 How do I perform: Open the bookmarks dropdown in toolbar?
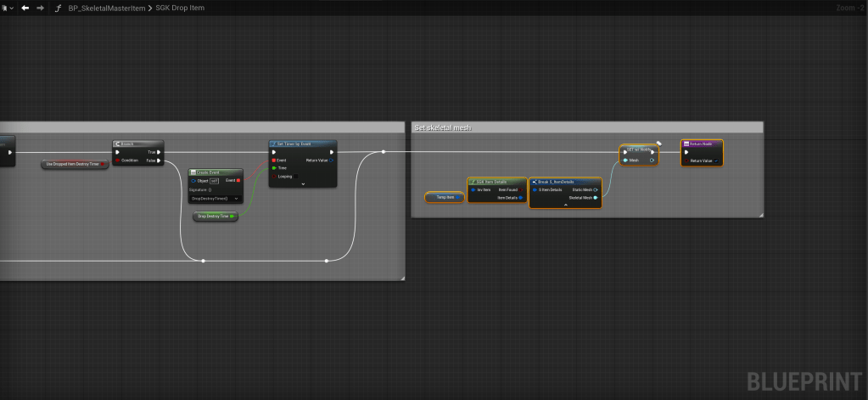[x=8, y=8]
